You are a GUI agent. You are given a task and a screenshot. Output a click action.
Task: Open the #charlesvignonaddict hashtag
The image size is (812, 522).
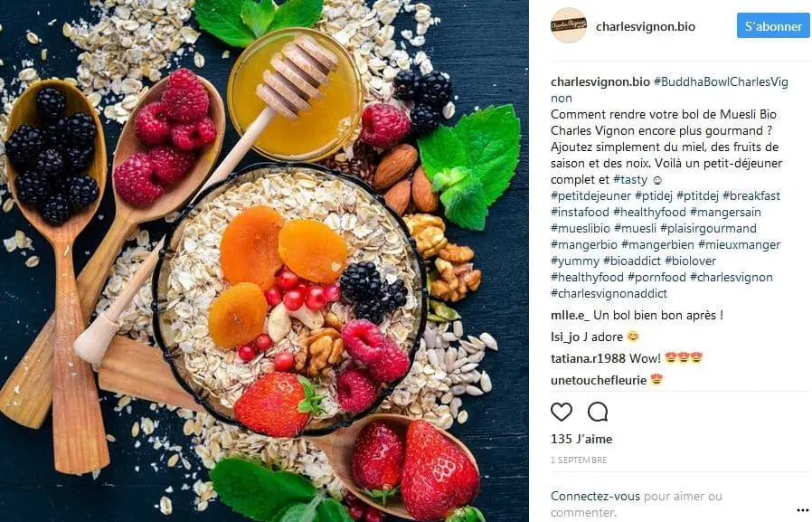point(609,294)
